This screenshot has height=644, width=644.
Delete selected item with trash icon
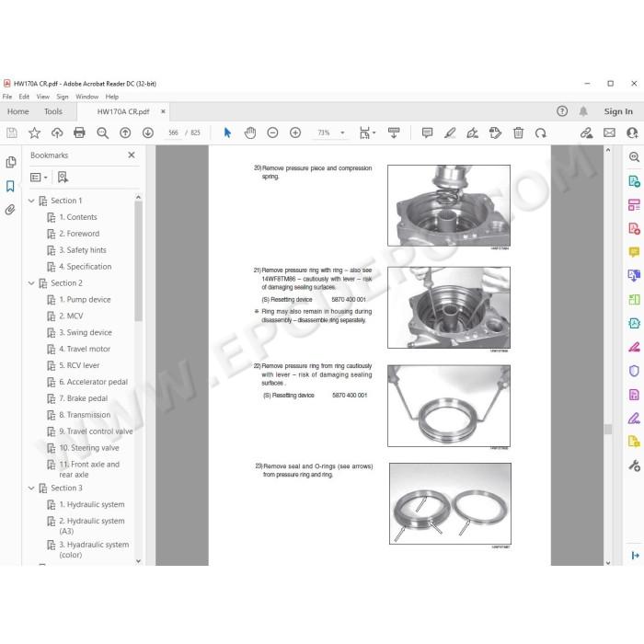point(518,132)
